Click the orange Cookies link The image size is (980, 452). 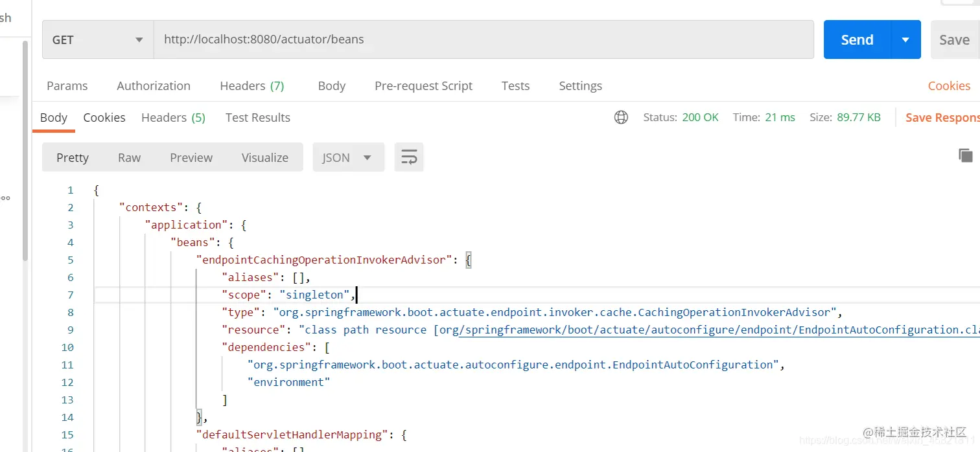(949, 85)
